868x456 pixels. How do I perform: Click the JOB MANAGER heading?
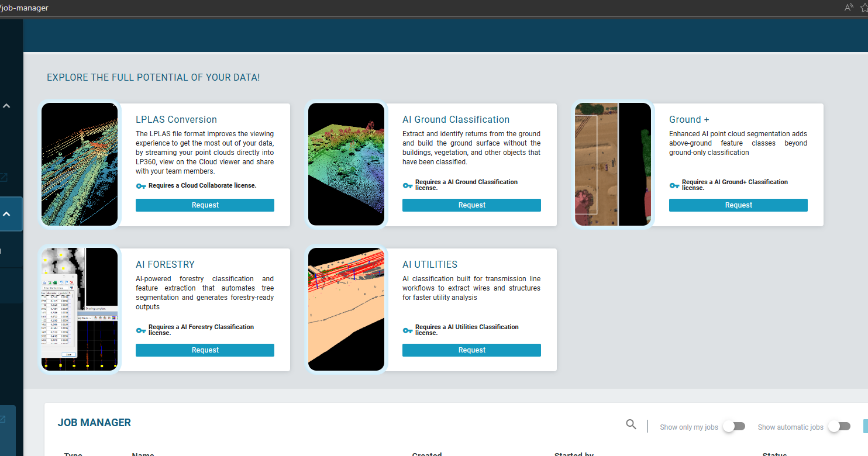[94, 423]
